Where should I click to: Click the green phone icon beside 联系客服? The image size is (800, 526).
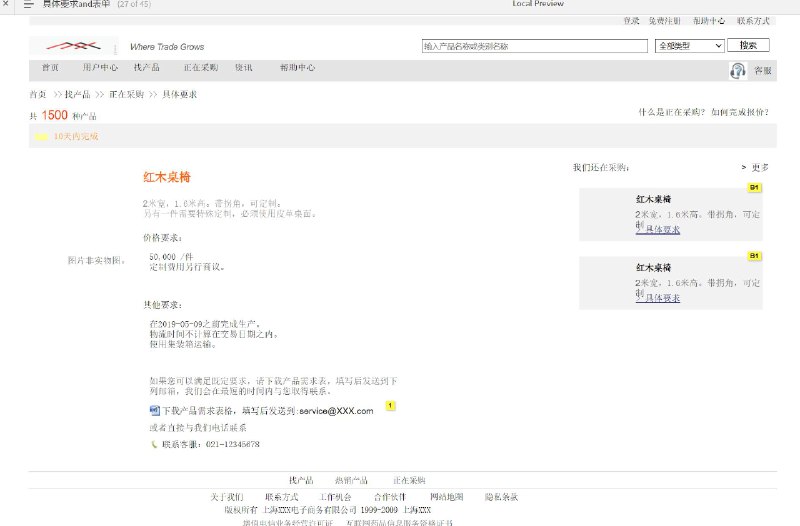tap(154, 444)
